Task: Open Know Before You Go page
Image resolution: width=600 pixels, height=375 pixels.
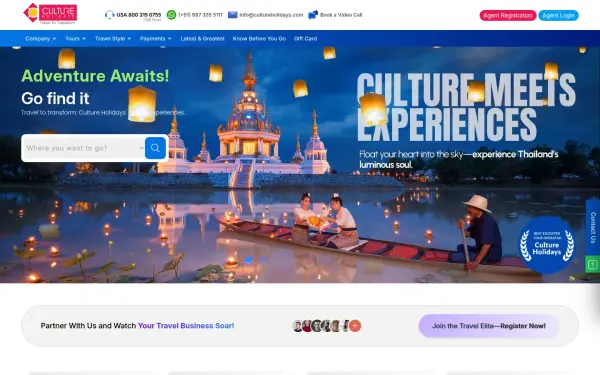Action: coord(259,39)
